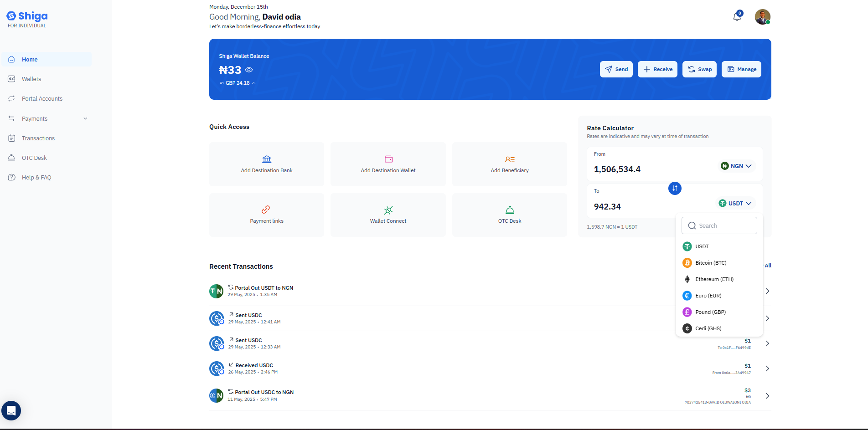868x430 pixels.
Task: Click the OTC Desk bell icon in Quick Access
Action: (510, 210)
